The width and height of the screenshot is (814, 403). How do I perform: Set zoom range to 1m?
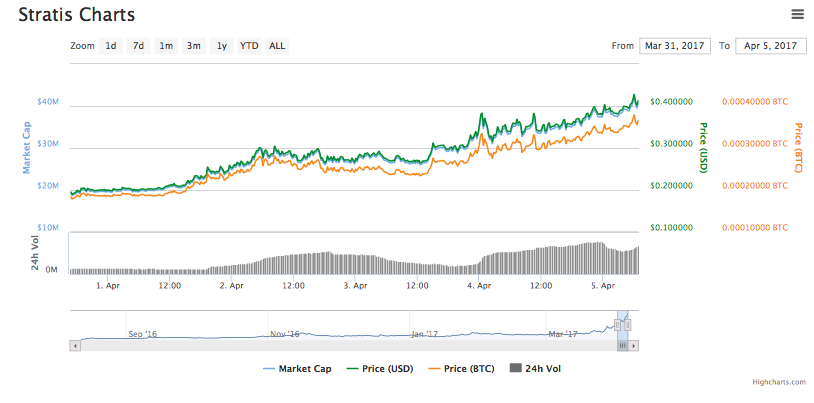click(x=166, y=46)
